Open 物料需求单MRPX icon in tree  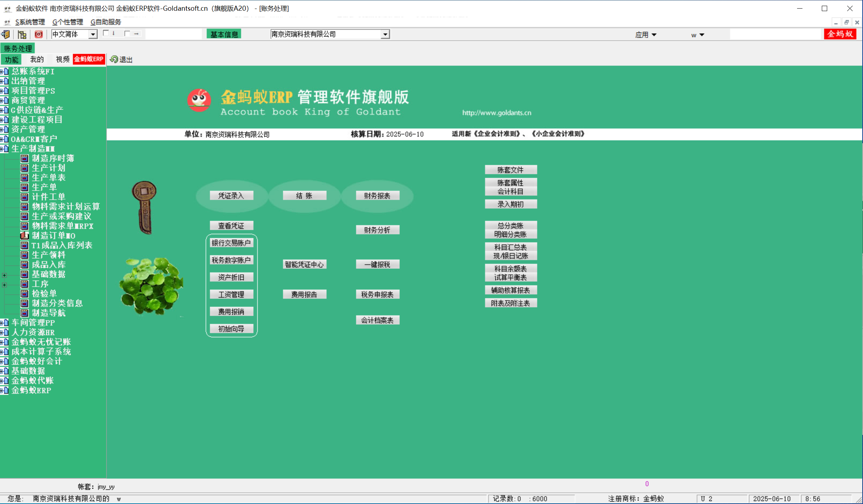click(x=24, y=226)
